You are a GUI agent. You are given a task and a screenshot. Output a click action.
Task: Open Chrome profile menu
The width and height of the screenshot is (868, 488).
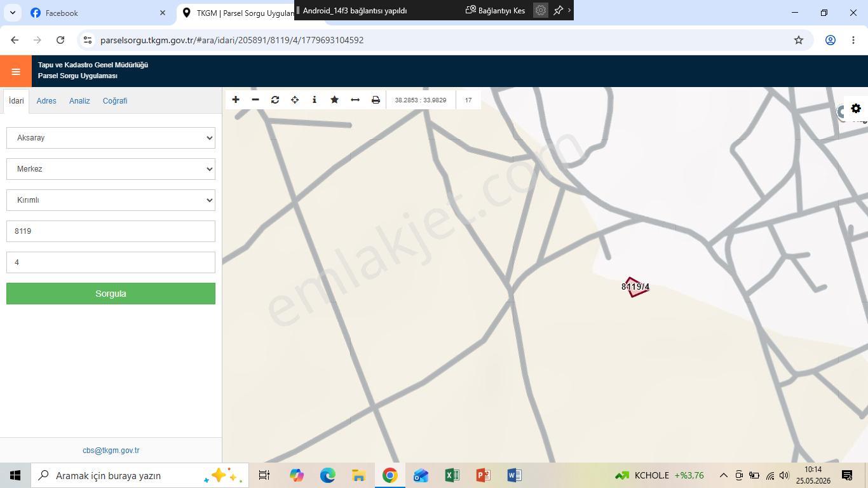coord(830,40)
